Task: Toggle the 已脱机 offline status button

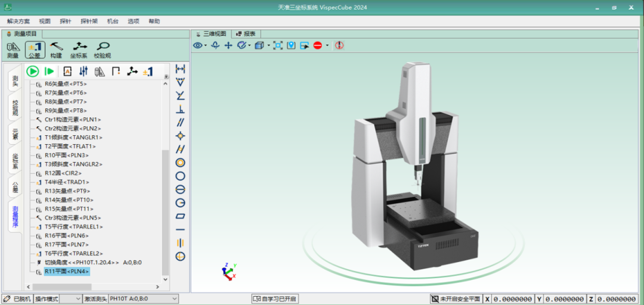Action: (17, 299)
